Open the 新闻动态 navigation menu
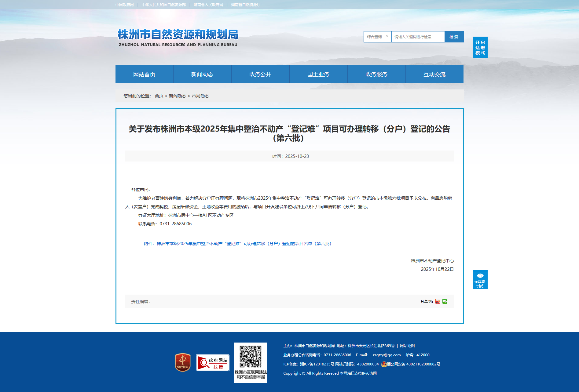 [x=202, y=74]
